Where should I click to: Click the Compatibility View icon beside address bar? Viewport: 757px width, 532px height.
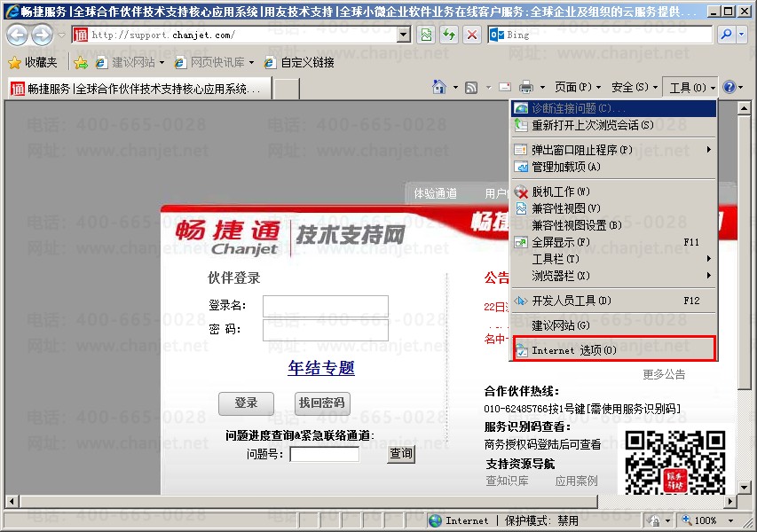426,35
